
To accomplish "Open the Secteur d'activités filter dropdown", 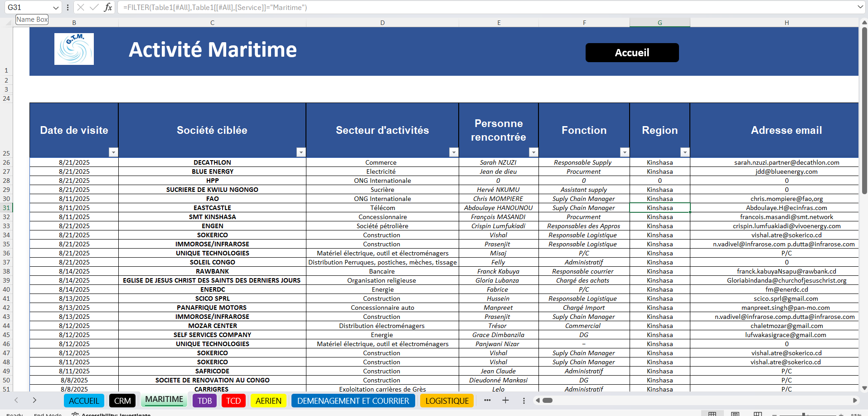I will (454, 152).
